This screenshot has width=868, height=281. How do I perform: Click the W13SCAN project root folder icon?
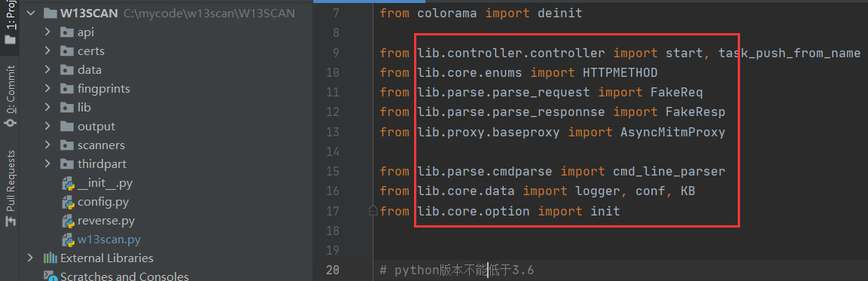(50, 14)
